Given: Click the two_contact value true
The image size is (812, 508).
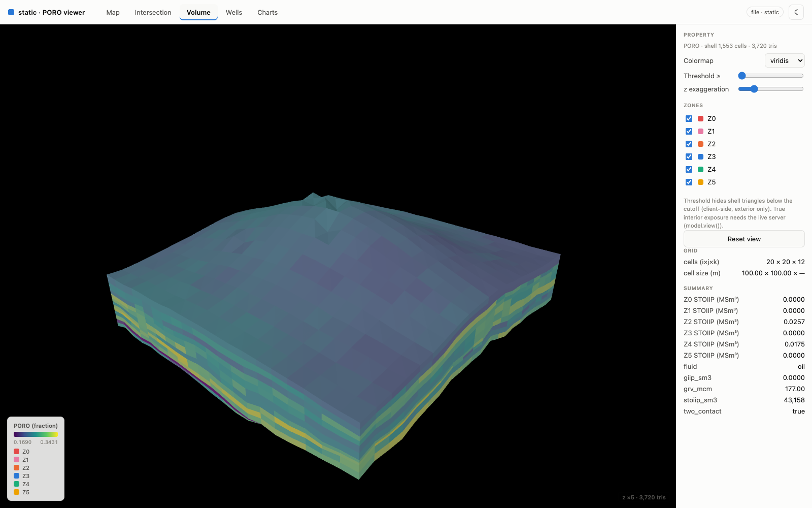Looking at the screenshot, I should [798, 411].
